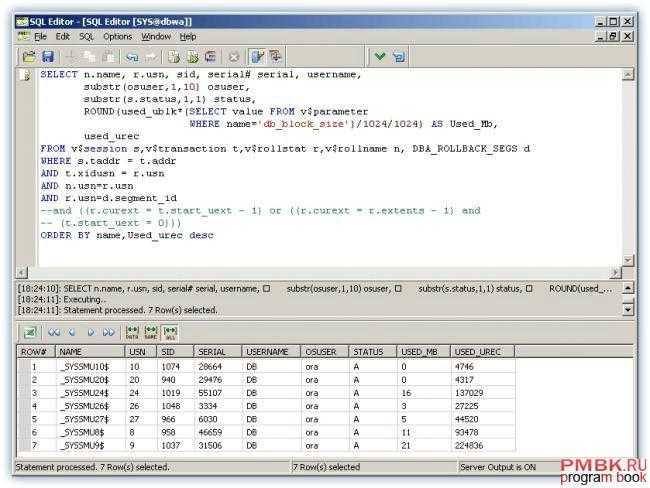Image resolution: width=650 pixels, height=488 pixels.
Task: Click the grayed-out Paste icon
Action: [x=109, y=57]
